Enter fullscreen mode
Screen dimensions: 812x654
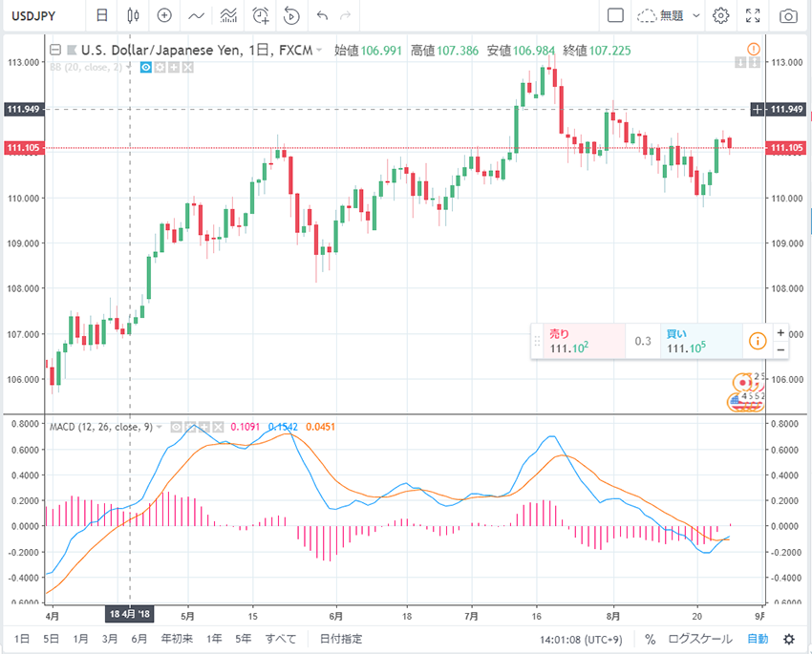753,15
